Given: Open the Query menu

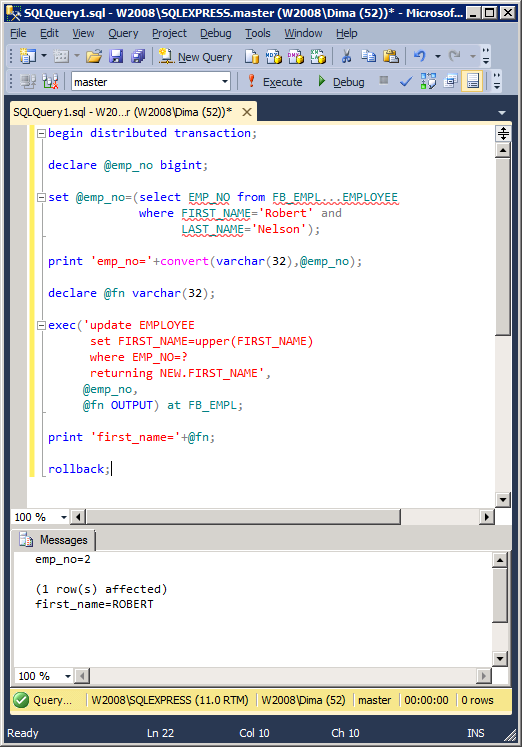Looking at the screenshot, I should coord(123,33).
